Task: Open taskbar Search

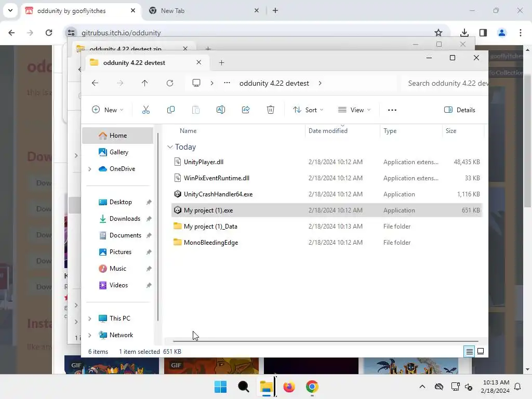Action: coord(243,387)
